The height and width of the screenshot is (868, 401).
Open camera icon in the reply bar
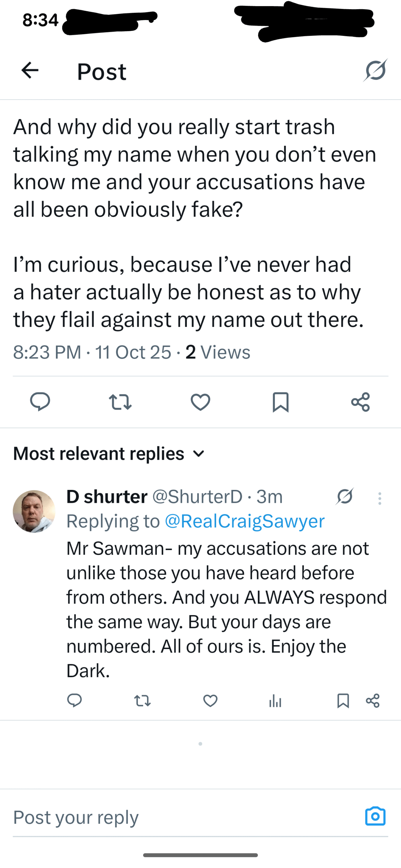[x=375, y=816]
